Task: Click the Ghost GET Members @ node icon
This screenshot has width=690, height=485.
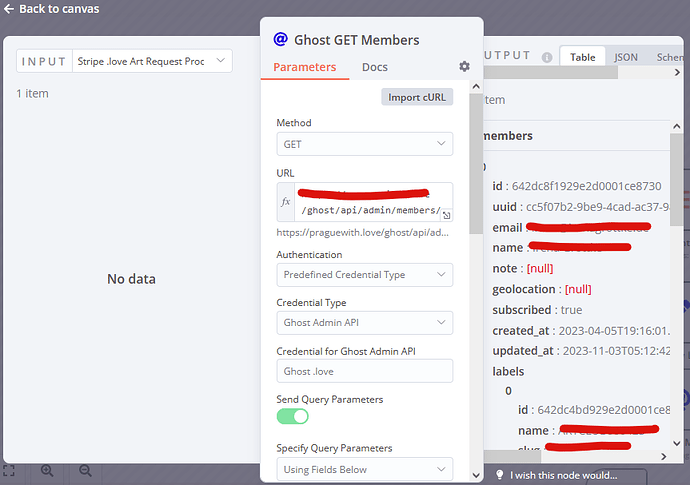Action: 280,39
